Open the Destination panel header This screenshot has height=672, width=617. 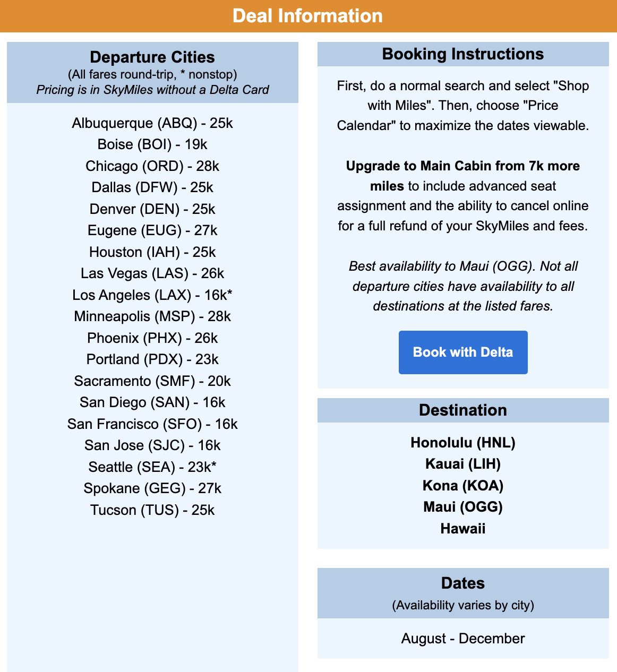click(462, 410)
